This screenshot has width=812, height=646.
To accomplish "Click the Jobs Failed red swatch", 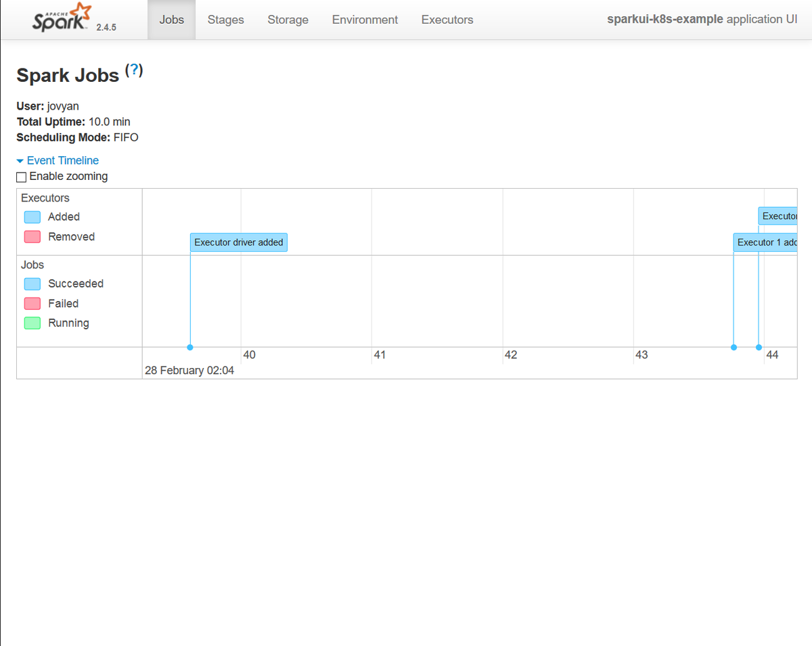I will tap(32, 304).
